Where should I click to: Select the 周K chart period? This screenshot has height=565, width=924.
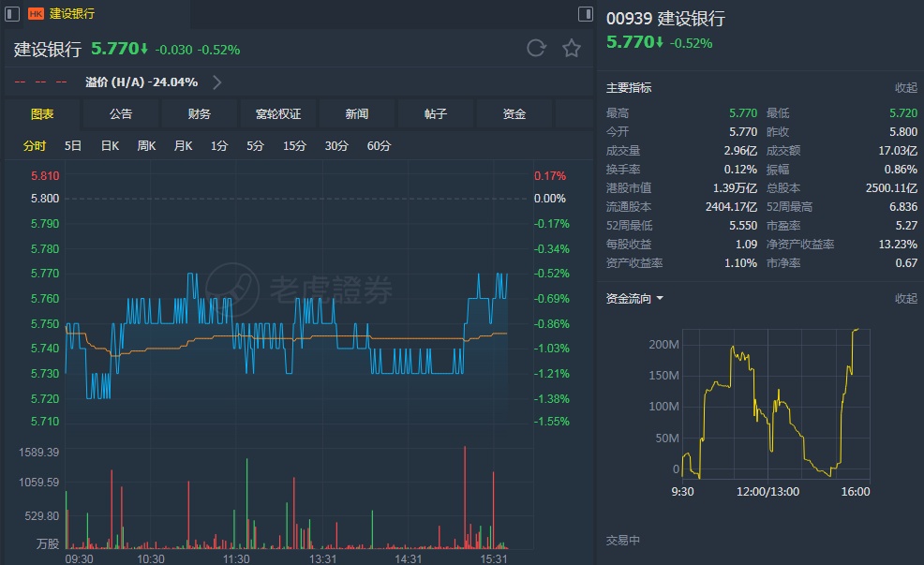(x=147, y=145)
